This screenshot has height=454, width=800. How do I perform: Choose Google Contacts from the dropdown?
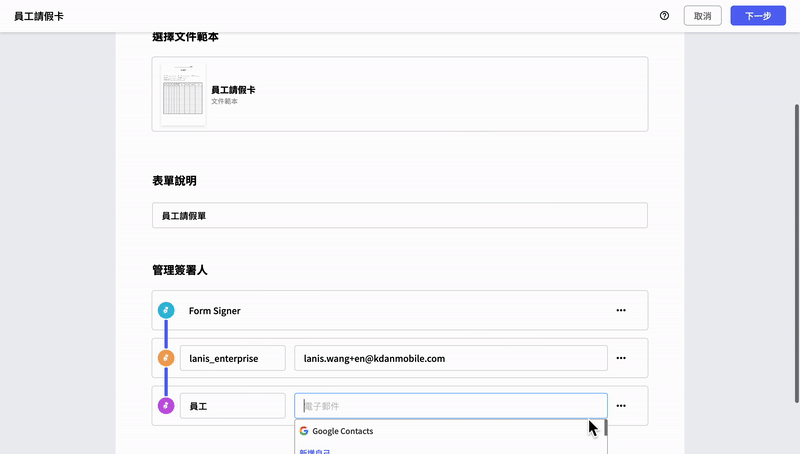449,431
